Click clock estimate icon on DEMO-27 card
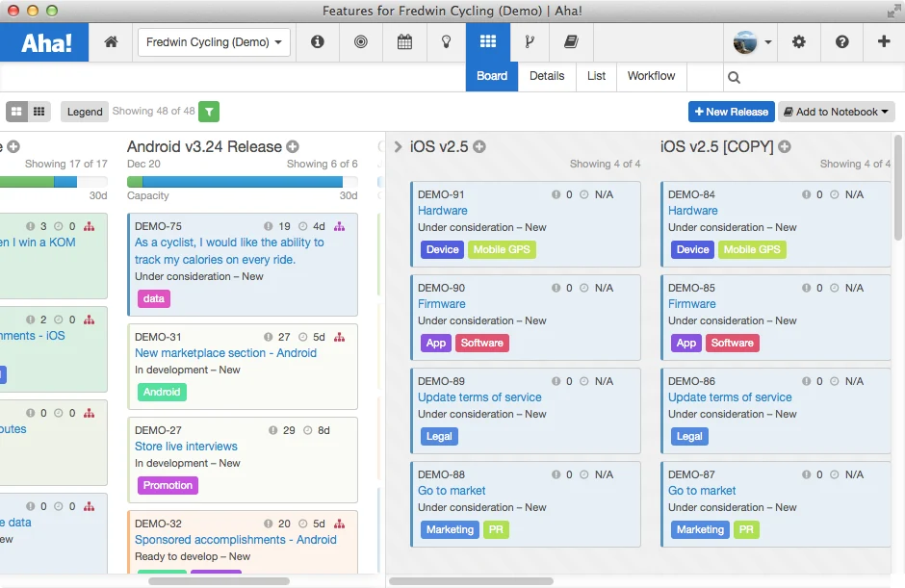 308,430
